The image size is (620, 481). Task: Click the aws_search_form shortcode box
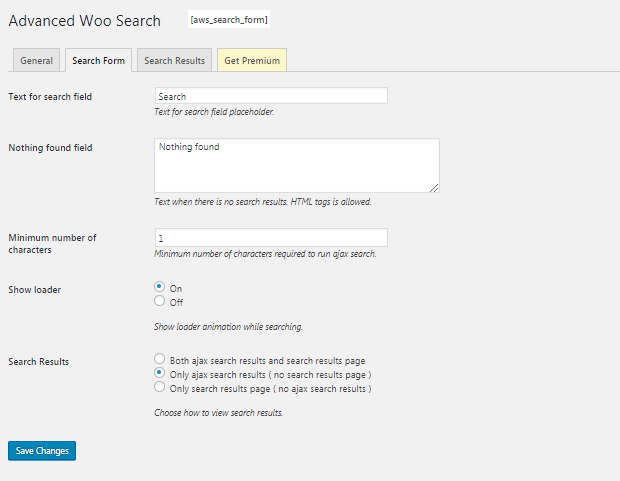point(229,19)
